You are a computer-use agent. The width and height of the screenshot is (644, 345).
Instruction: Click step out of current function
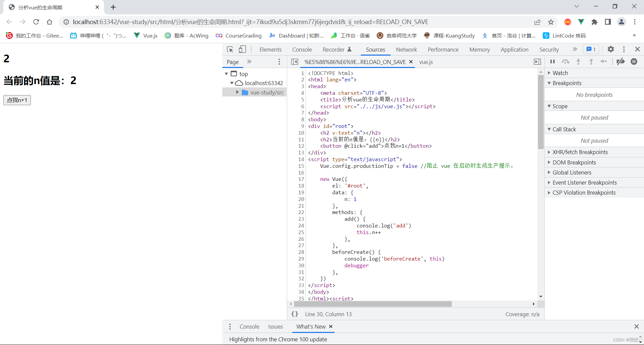[x=591, y=62]
